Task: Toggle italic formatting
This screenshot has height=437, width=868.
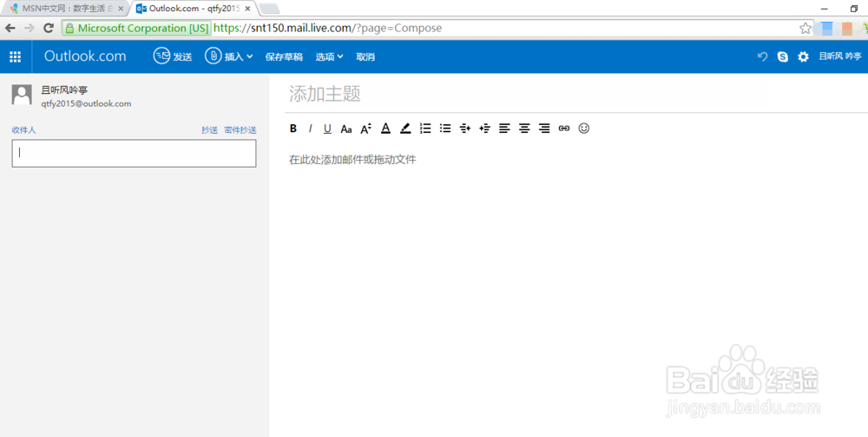Action: click(x=310, y=129)
